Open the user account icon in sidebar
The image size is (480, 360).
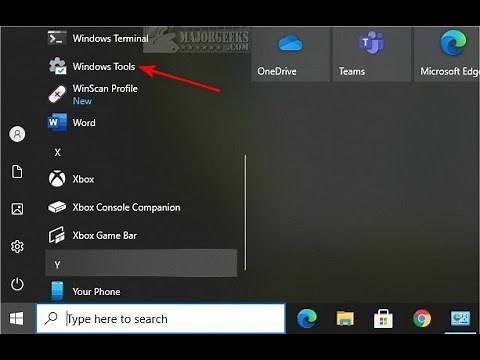point(17,134)
